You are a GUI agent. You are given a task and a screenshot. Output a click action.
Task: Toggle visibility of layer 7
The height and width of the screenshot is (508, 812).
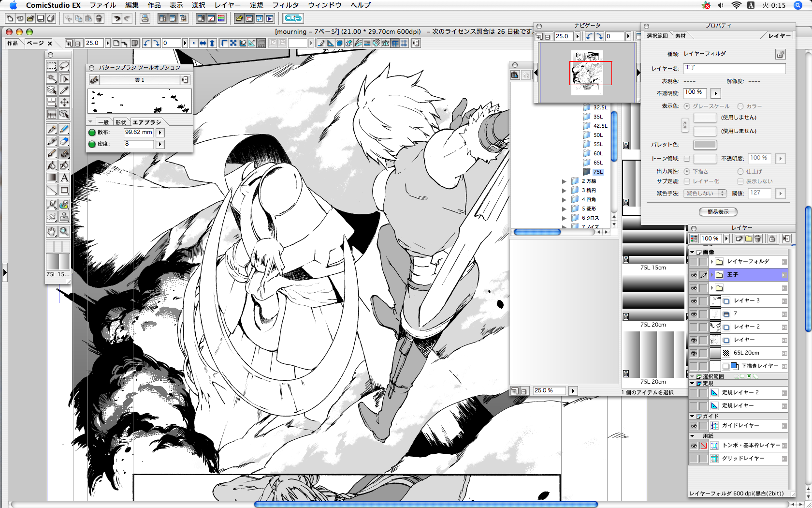pyautogui.click(x=694, y=314)
